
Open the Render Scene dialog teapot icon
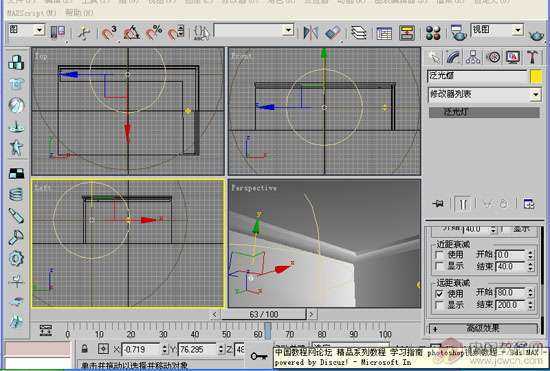click(458, 33)
